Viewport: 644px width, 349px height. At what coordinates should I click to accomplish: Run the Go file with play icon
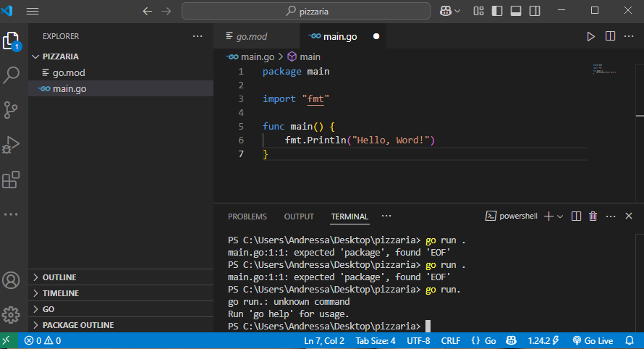[x=590, y=36]
